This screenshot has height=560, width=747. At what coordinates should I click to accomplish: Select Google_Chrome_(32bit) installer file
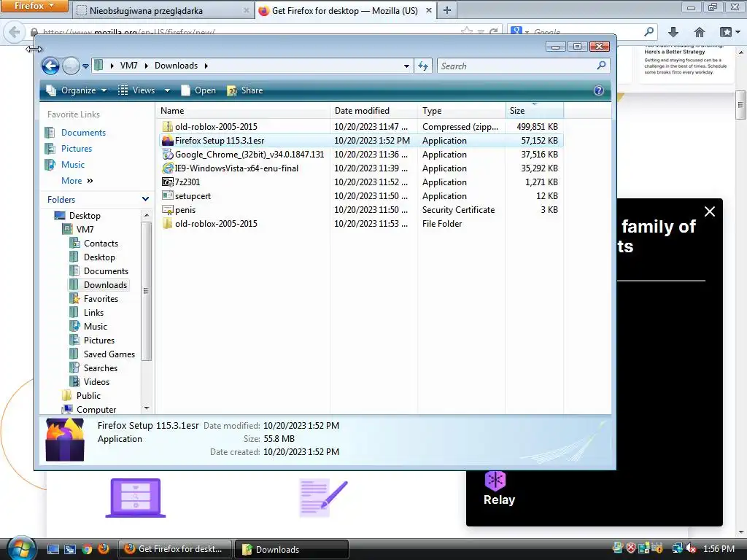[360, 155]
